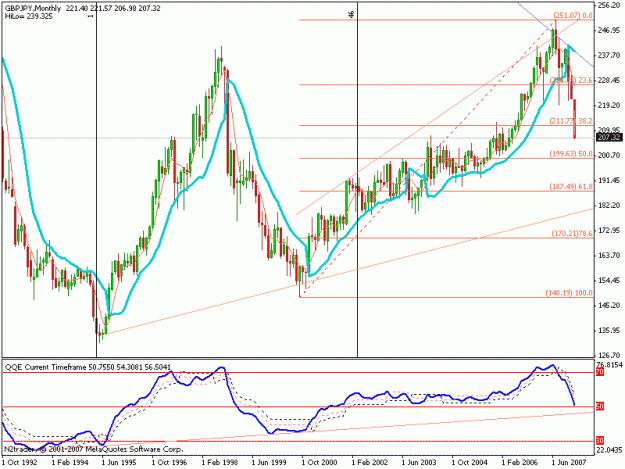Image resolution: width=625 pixels, height=469 pixels.
Task: Select the QQE scale minimum 22.0435
Action: click(x=609, y=449)
